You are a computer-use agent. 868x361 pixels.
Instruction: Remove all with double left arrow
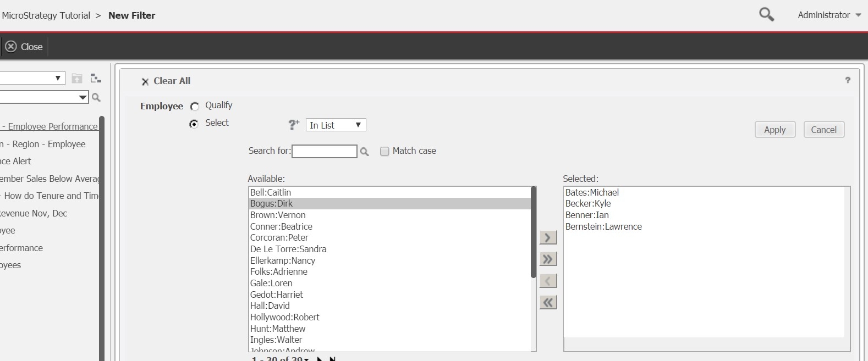548,302
